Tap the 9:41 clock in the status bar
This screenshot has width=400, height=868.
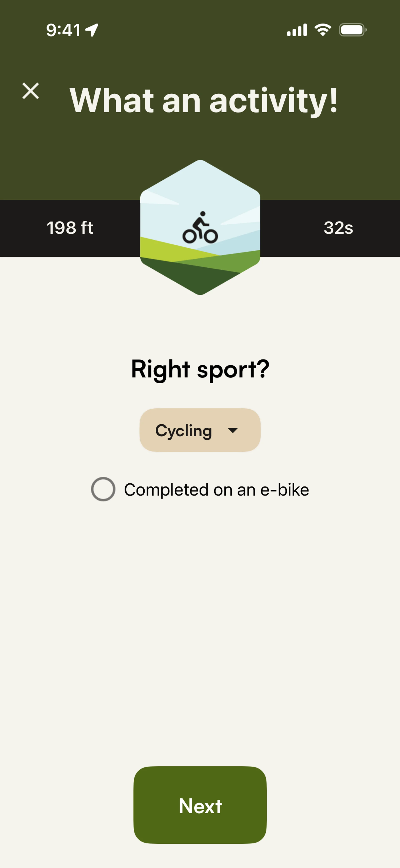pyautogui.click(x=63, y=30)
